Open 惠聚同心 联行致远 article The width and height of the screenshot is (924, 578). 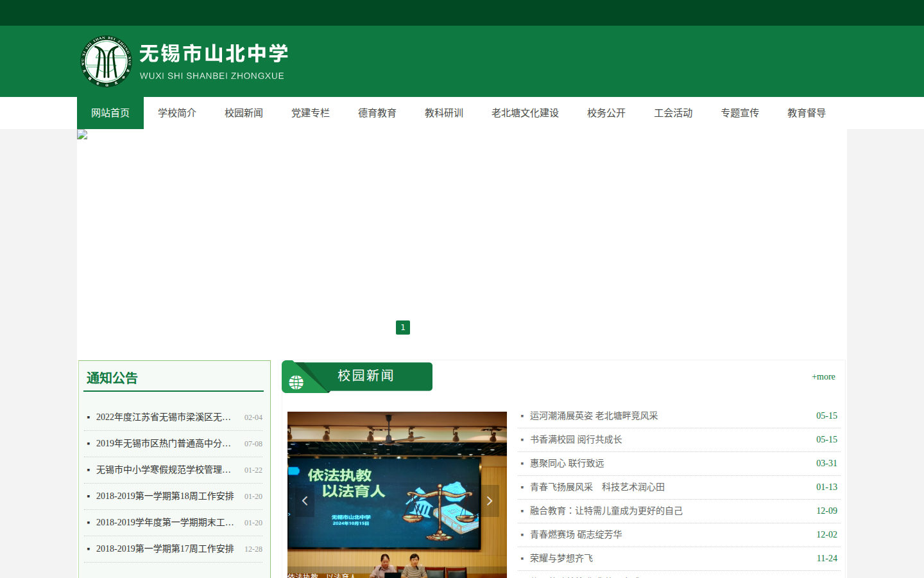(567, 464)
